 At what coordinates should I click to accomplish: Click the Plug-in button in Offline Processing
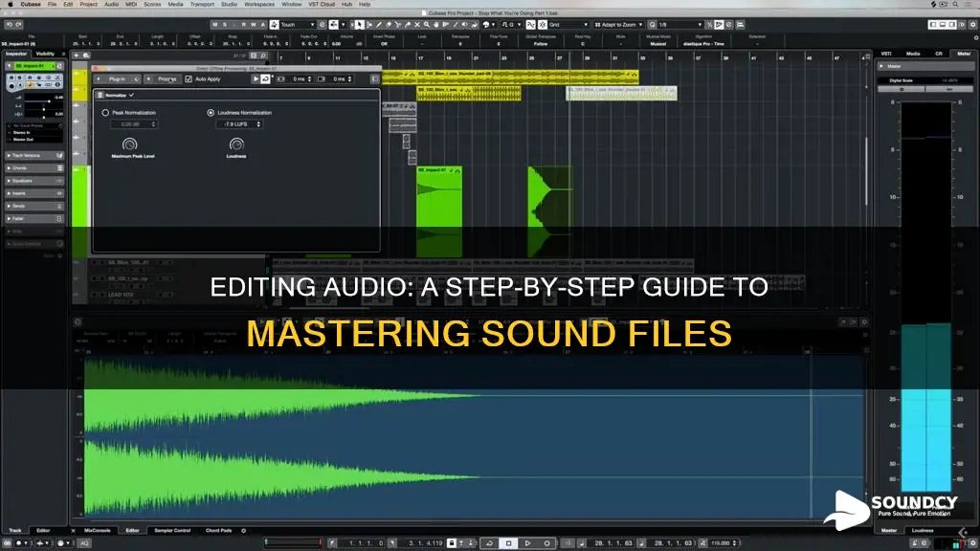tap(117, 78)
